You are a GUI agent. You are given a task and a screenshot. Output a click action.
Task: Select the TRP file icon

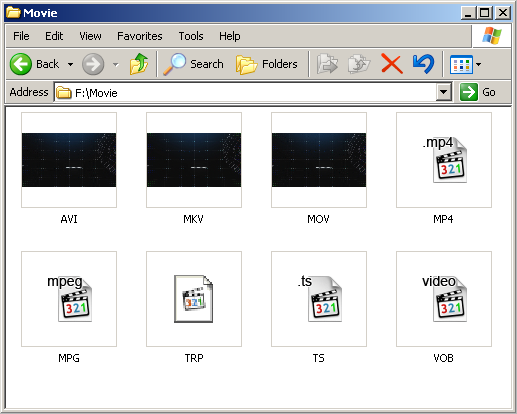click(x=194, y=299)
